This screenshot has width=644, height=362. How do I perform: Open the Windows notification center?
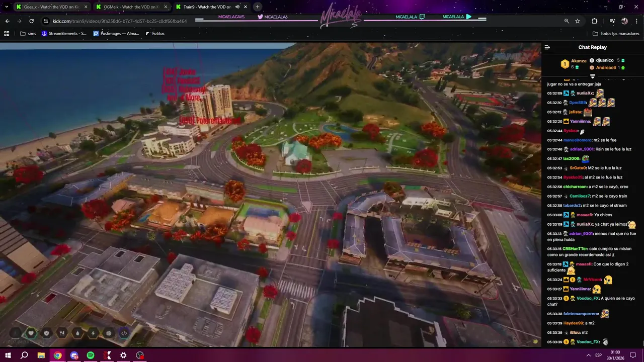pyautogui.click(x=633, y=355)
